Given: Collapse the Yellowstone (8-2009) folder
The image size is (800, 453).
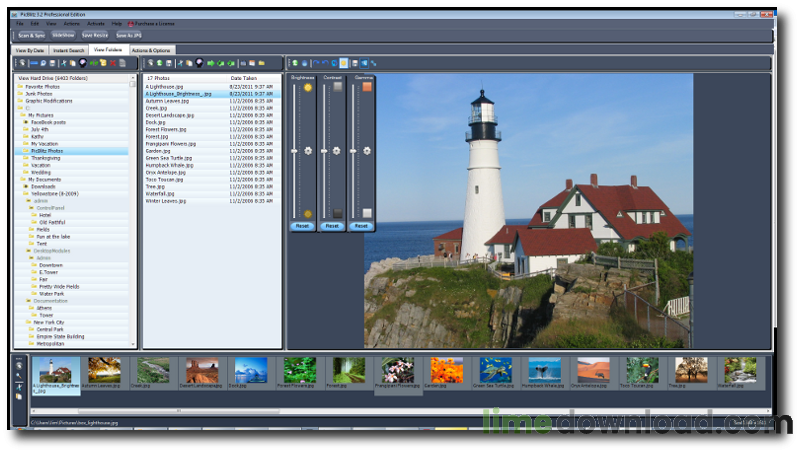Looking at the screenshot, I should pos(25,193).
